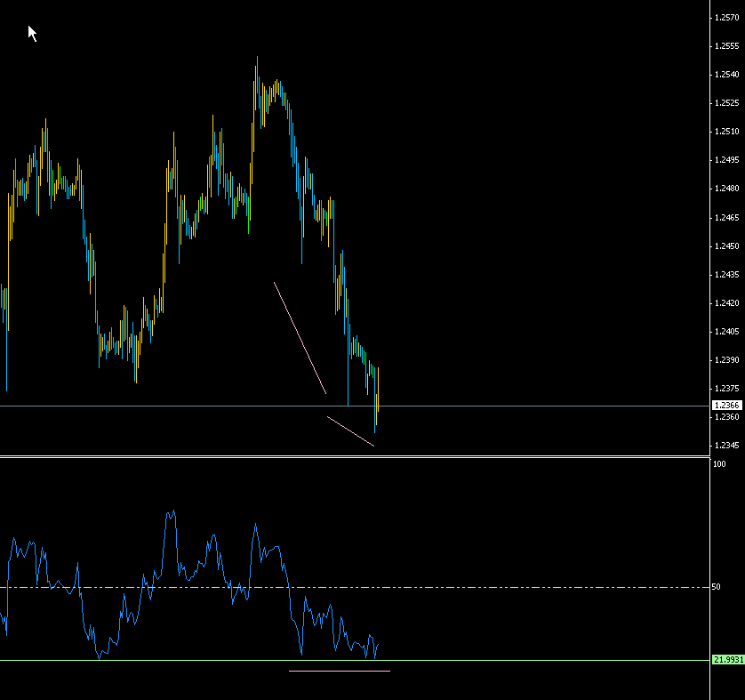Click the 1.2465 price scale label
This screenshot has height=700, width=745.
point(727,218)
